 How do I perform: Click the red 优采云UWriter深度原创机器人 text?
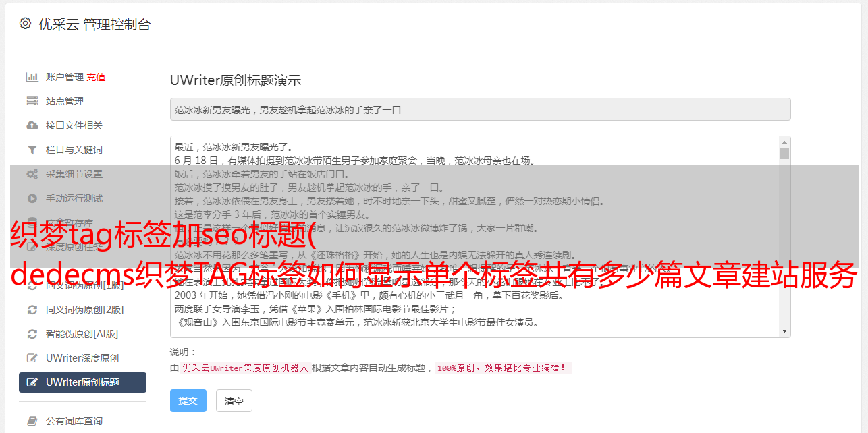(245, 368)
